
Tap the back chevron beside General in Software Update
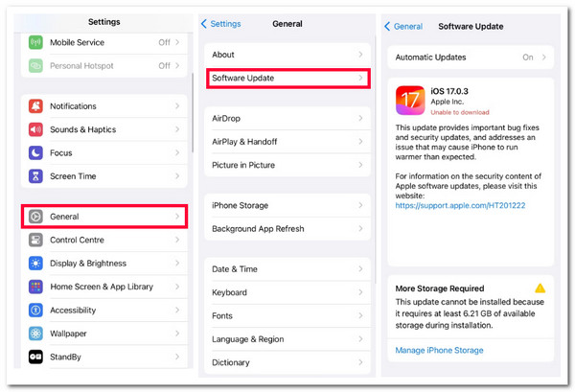point(387,27)
